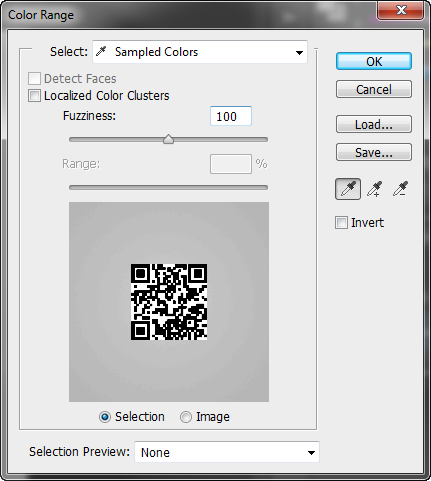Click the Fuzziness slider handle
This screenshot has height=481, width=431.
click(x=168, y=139)
